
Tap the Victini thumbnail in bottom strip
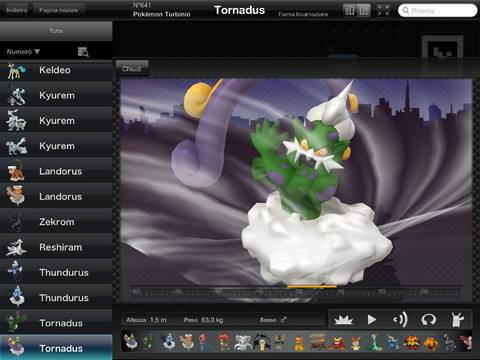coord(356,341)
